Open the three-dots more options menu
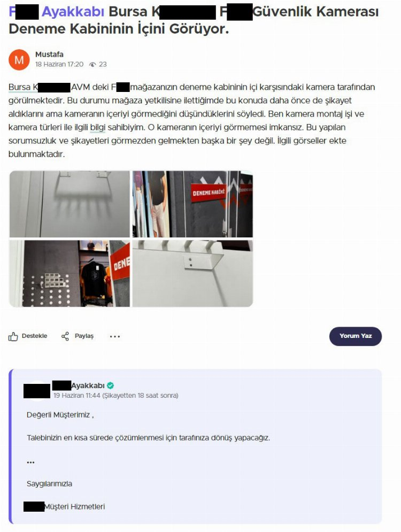401x532 pixels. (x=115, y=336)
